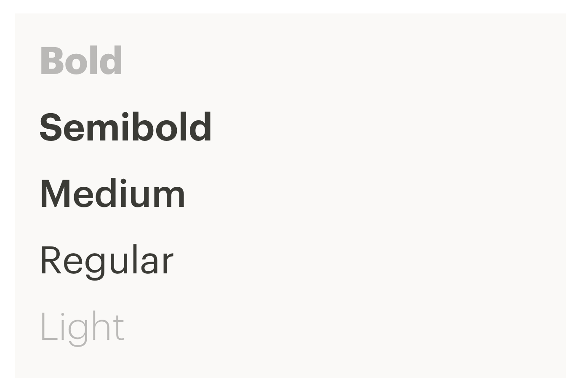Choose the thinnest weight, Light
This screenshot has height=392, width=581.
pos(82,328)
